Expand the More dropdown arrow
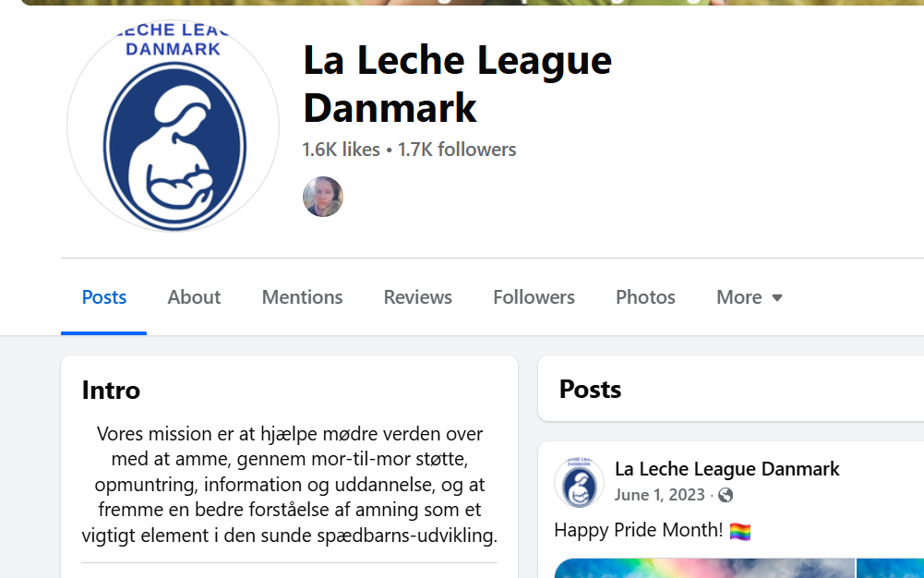This screenshot has height=578, width=924. [777, 297]
